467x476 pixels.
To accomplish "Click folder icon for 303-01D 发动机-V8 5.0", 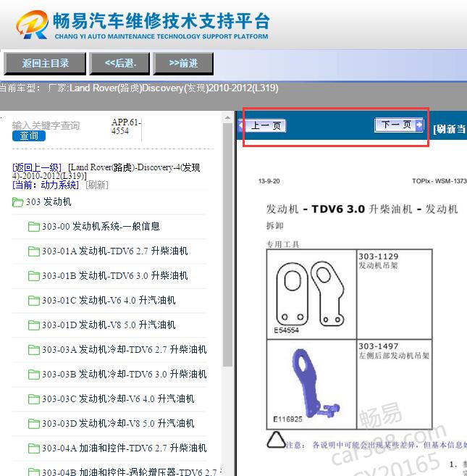I will click(x=34, y=325).
